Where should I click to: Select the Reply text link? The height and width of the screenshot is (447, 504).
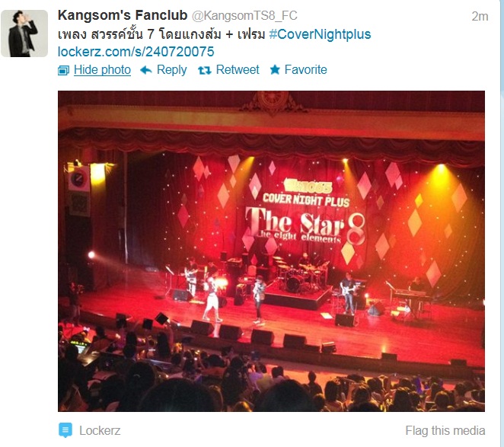[171, 70]
